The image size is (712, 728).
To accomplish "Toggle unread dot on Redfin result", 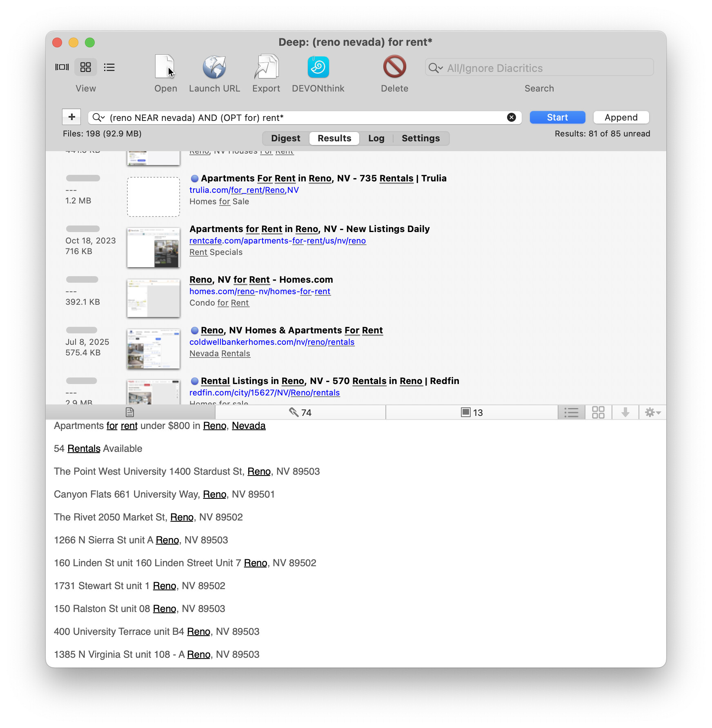I will point(195,381).
